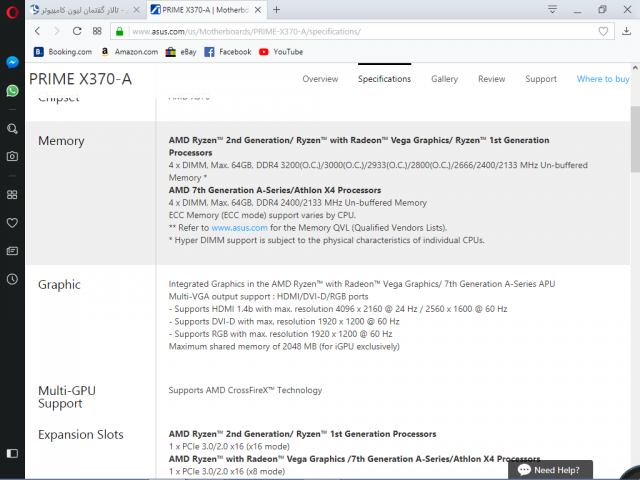Open personal news in the sidebar
This screenshot has height=480, width=640.
12,251
